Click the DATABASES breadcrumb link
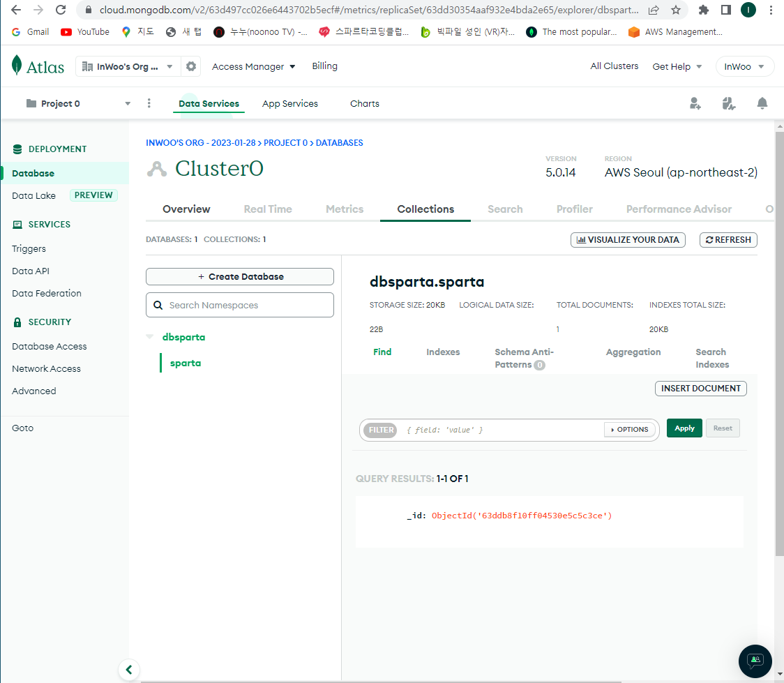Viewport: 784px width, 683px height. click(340, 142)
